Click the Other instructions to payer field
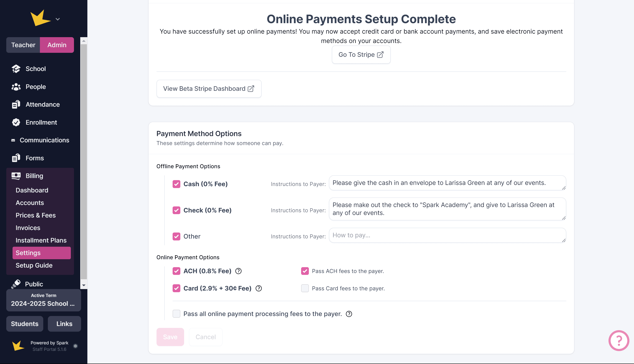Viewport: 634px width, 364px height. 447,235
